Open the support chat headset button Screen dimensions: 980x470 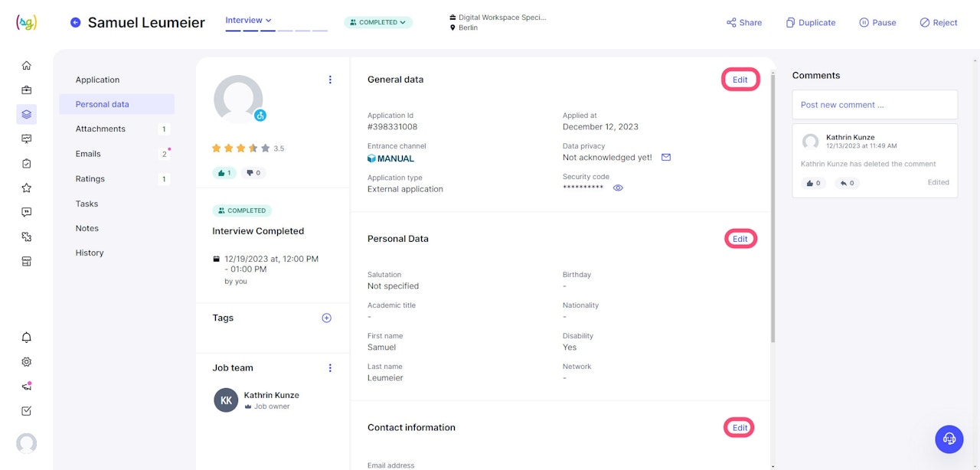949,439
